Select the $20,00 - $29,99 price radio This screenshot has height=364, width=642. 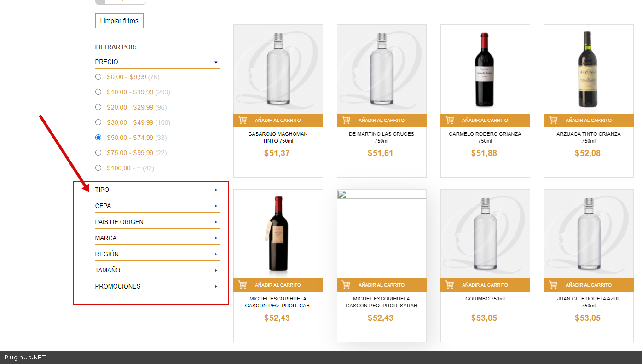coord(98,107)
